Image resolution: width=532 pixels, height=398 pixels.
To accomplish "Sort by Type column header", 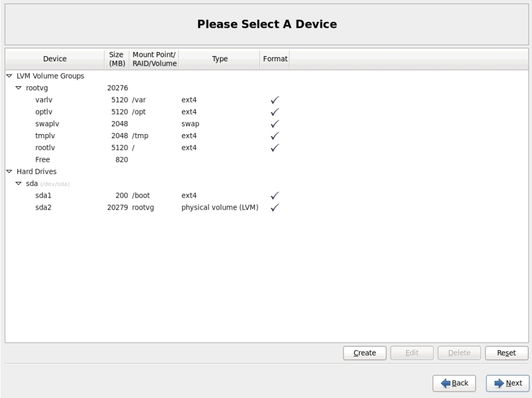I will tap(219, 59).
